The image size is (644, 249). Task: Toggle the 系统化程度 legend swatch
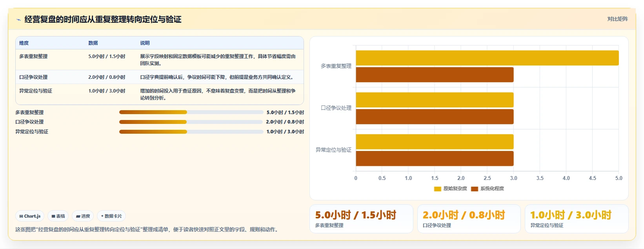[475, 189]
